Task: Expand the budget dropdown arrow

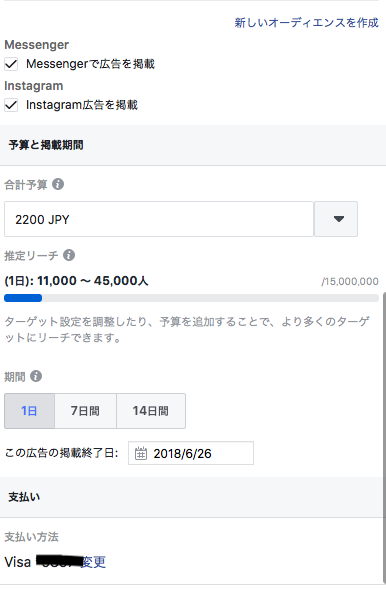Action: [336, 219]
